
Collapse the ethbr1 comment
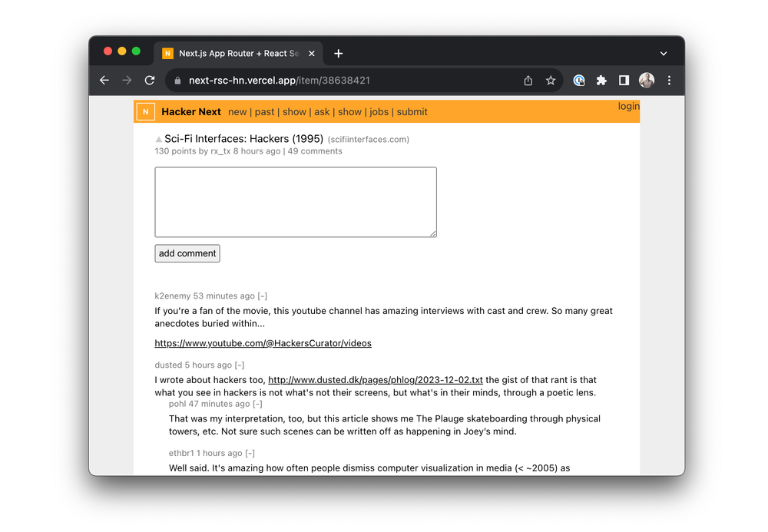250,453
